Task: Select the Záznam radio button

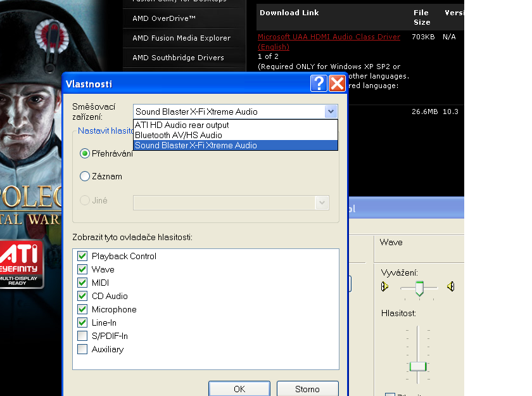Action: coord(85,177)
